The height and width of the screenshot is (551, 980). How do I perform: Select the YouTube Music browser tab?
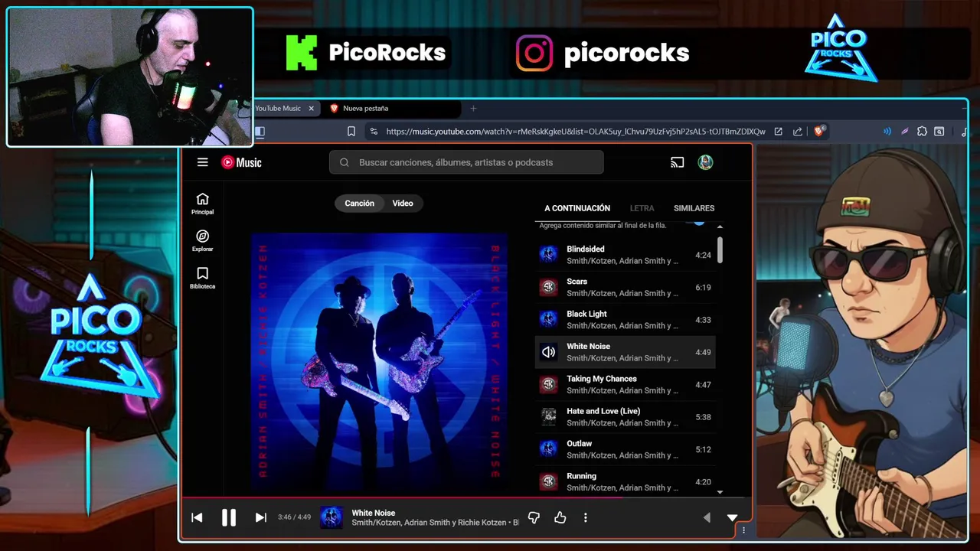coord(284,109)
